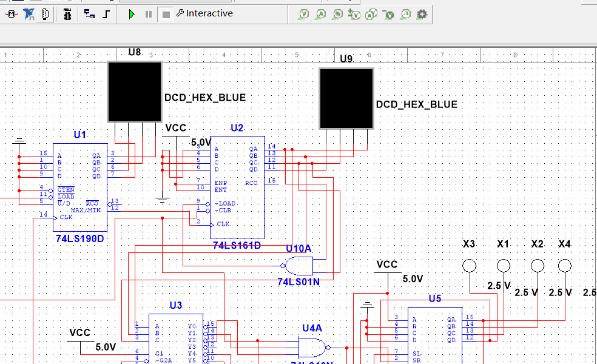The width and height of the screenshot is (597, 364).
Task: Open the probe settings gear
Action: point(421,14)
